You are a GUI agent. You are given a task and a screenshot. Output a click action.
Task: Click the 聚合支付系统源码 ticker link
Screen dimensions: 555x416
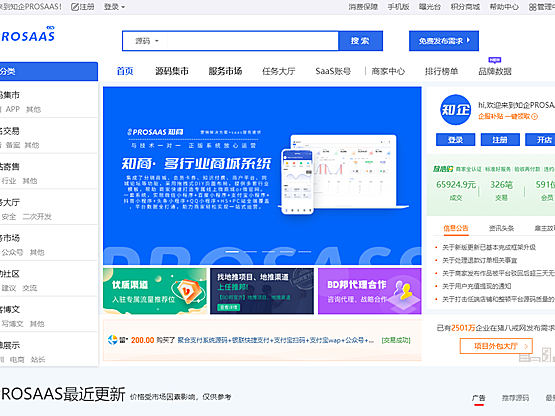coord(275,340)
